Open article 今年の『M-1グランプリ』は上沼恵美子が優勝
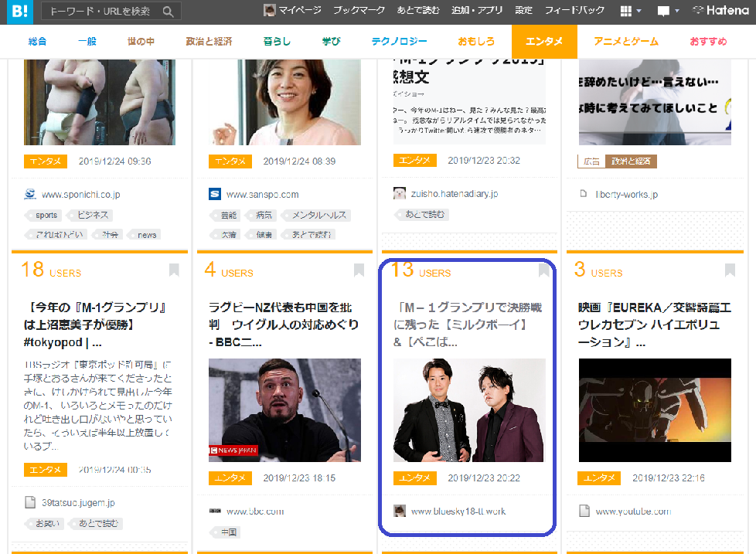The width and height of the screenshot is (756, 554). [x=95, y=325]
